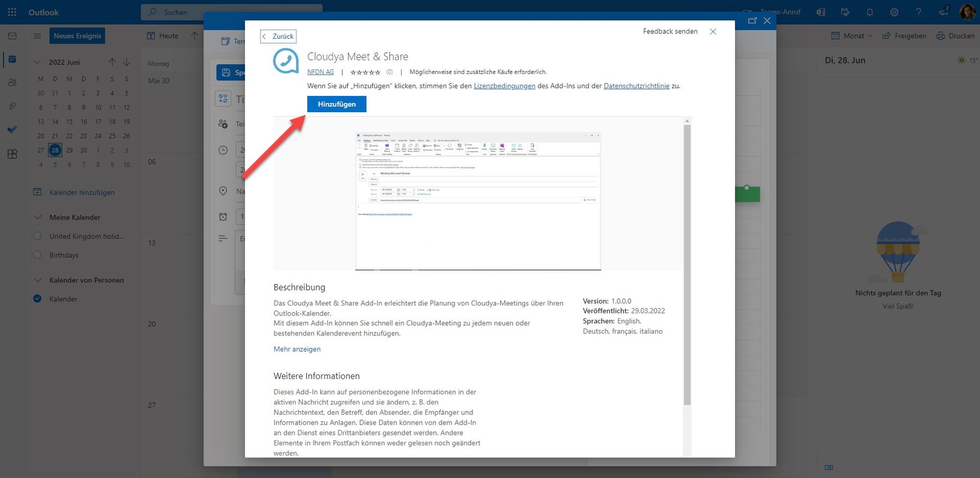Viewport: 980px width, 478px height.
Task: Click the help question mark icon
Action: (x=918, y=12)
